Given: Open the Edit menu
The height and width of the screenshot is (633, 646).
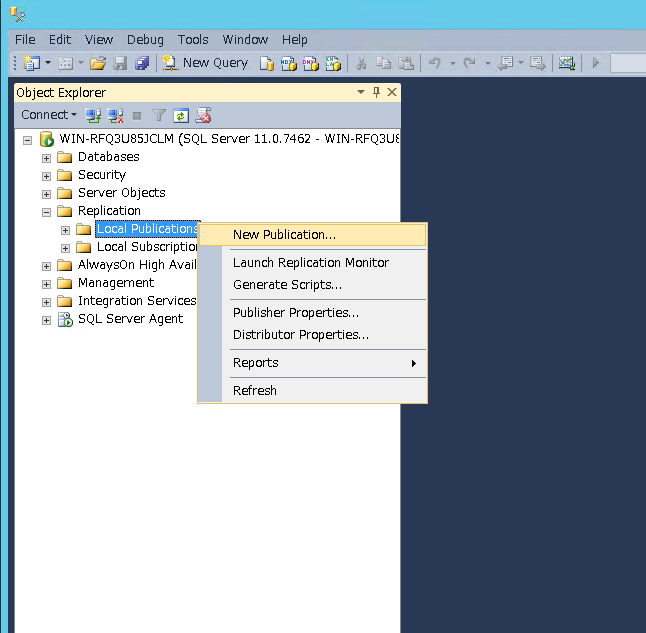Looking at the screenshot, I should coord(60,40).
